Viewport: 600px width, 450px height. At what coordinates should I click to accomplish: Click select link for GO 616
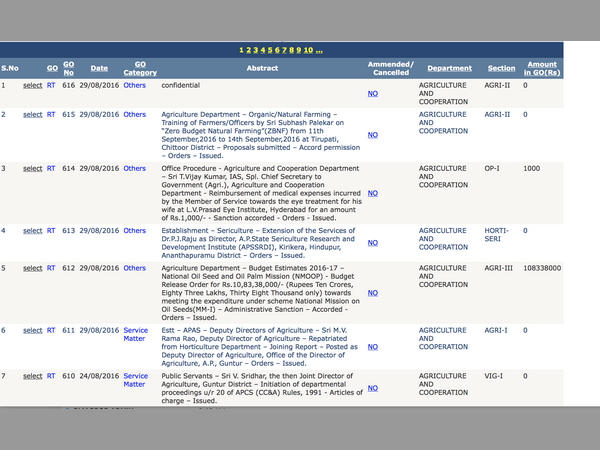pyautogui.click(x=33, y=87)
